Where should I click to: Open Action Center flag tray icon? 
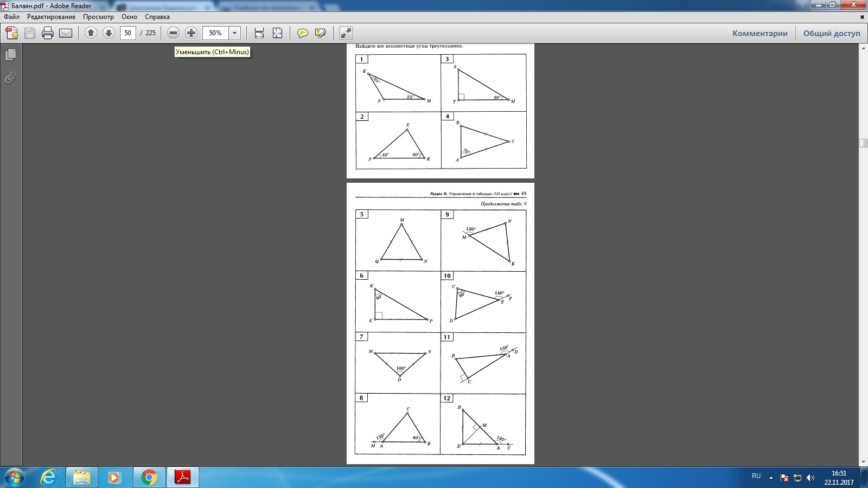coord(784,478)
